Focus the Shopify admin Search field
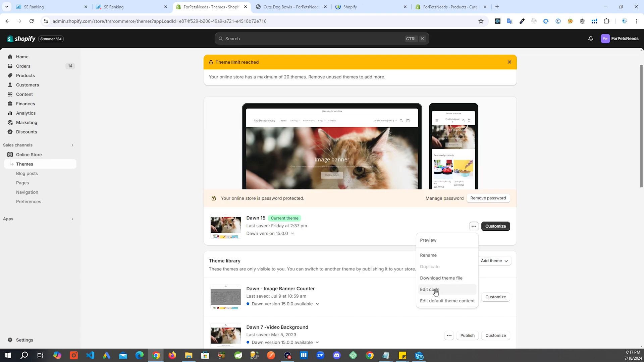 click(x=322, y=39)
